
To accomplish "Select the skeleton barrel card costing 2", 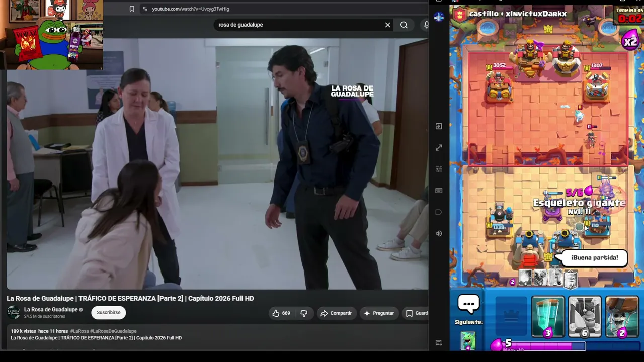I will click(622, 317).
